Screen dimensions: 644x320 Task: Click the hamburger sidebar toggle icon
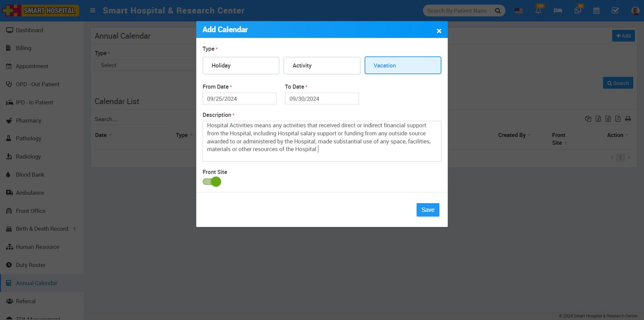[93, 10]
